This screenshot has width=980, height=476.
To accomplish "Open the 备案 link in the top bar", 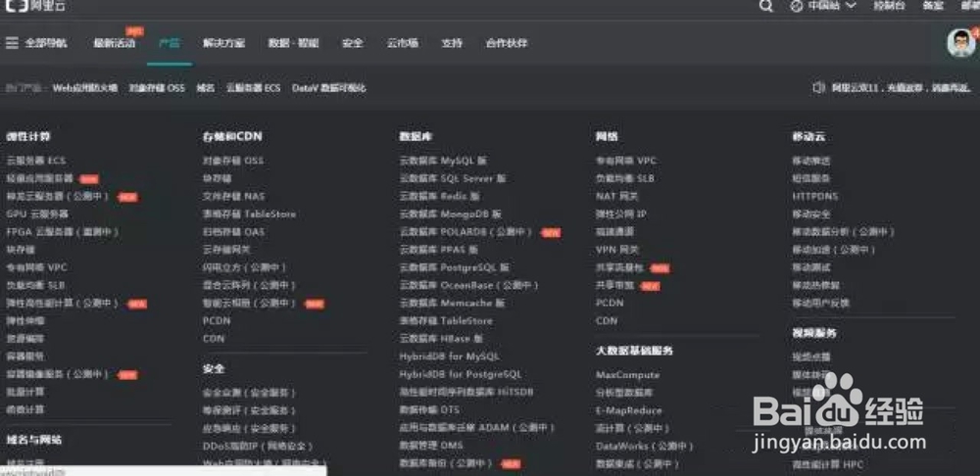I will [933, 6].
